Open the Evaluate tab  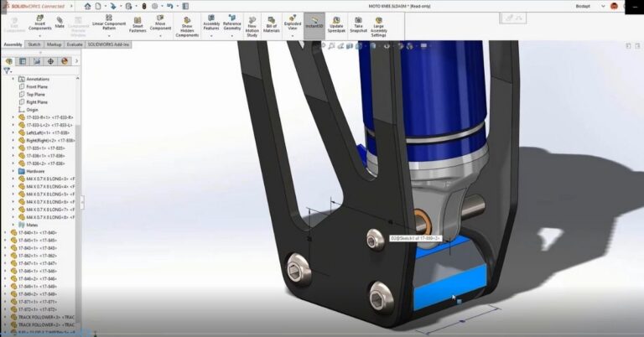tap(75, 44)
